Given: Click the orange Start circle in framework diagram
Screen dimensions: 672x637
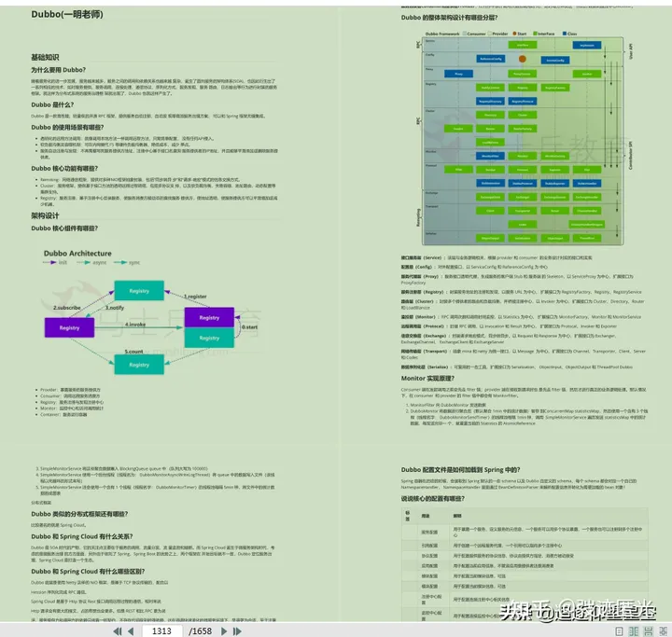Looking at the screenshot, I should 522,59.
